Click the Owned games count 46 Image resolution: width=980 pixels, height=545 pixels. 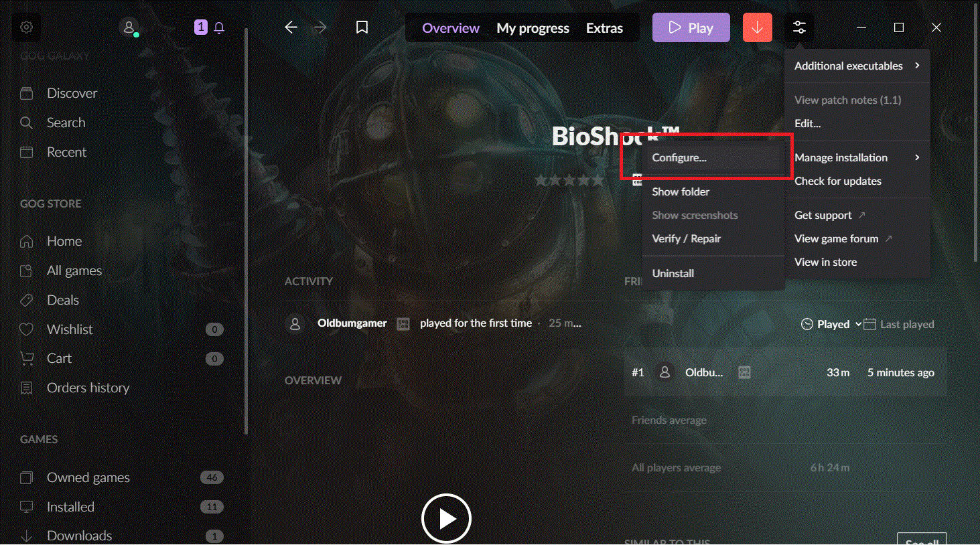pos(212,477)
